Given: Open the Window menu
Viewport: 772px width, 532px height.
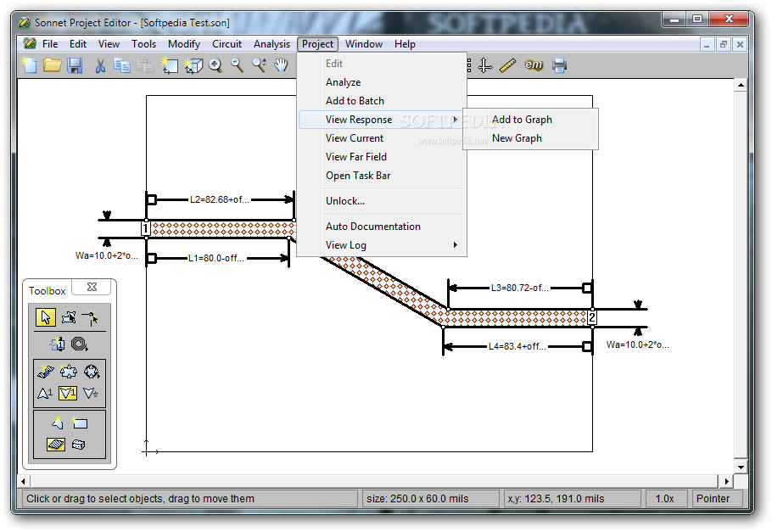Looking at the screenshot, I should (364, 44).
